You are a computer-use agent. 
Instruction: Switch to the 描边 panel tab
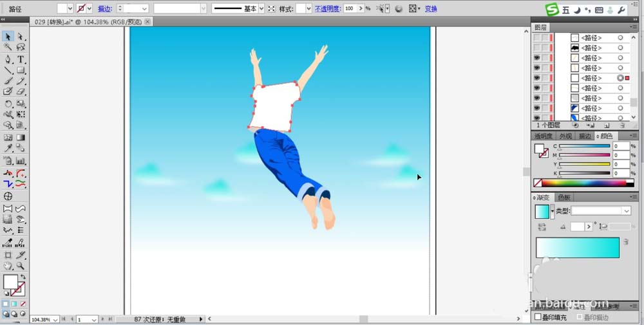(585, 136)
